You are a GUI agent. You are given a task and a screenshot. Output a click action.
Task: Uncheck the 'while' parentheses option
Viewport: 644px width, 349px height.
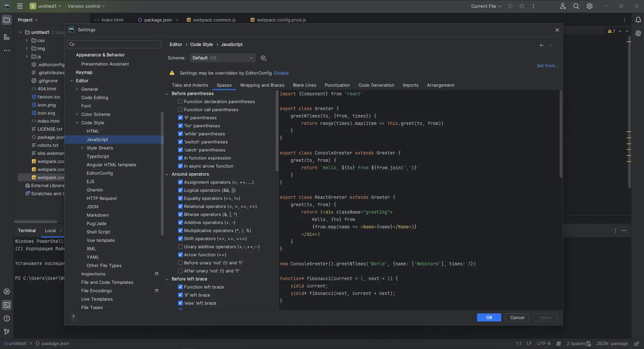(x=180, y=134)
